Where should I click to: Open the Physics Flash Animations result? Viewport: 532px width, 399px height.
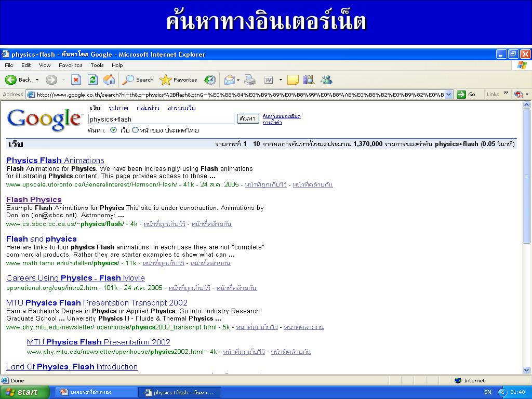point(55,161)
